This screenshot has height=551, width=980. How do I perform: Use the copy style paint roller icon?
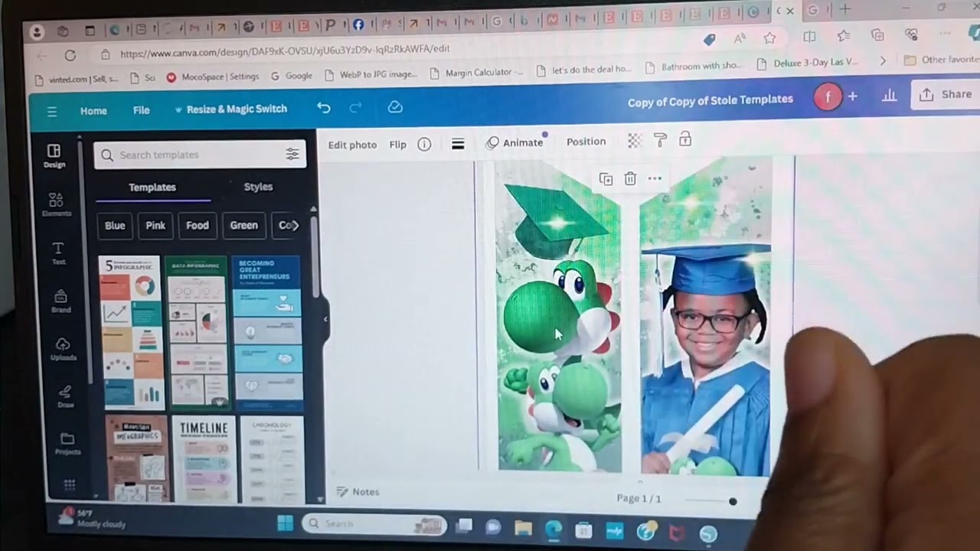[660, 139]
